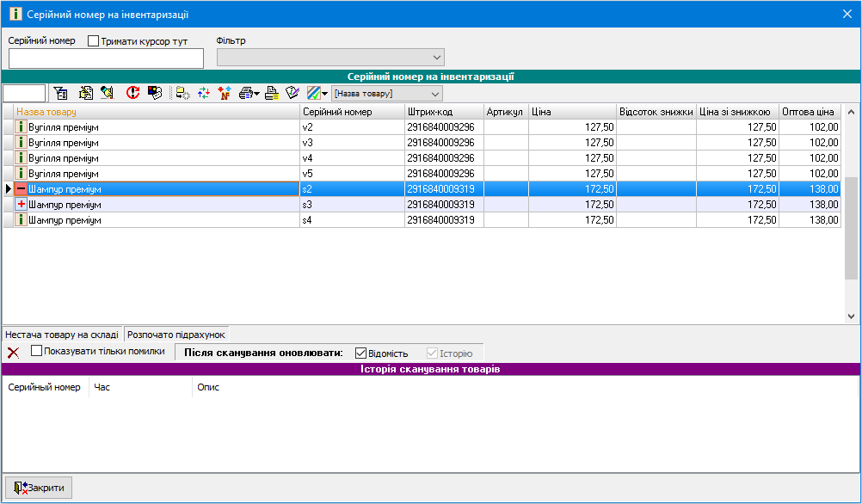Open the 'Фільтр' dropdown list
The height and width of the screenshot is (504, 862).
pos(436,58)
